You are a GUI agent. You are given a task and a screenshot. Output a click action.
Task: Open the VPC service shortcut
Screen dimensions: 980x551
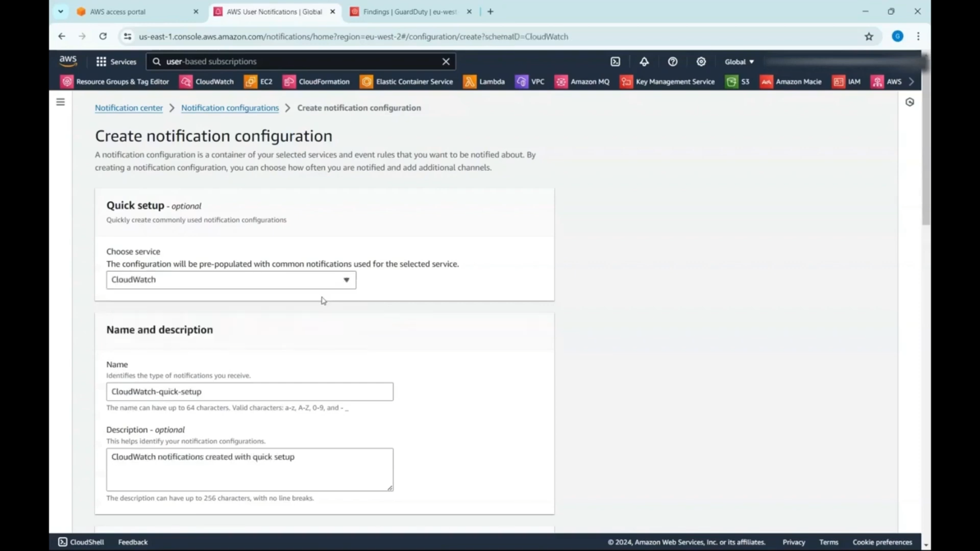(537, 82)
